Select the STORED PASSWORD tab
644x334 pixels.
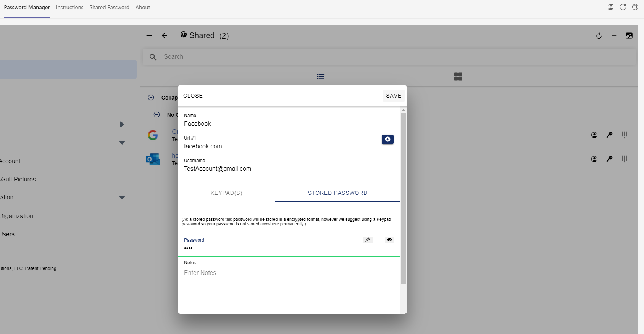tap(338, 193)
